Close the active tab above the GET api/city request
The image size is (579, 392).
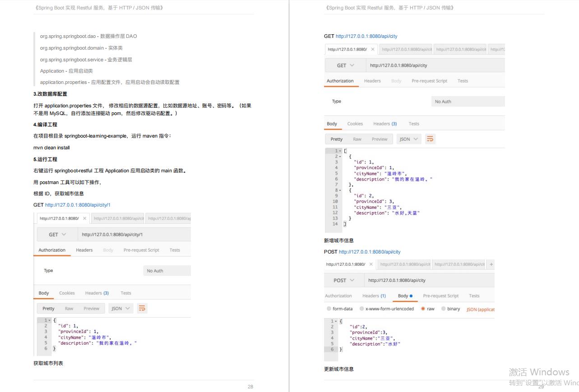[373, 49]
